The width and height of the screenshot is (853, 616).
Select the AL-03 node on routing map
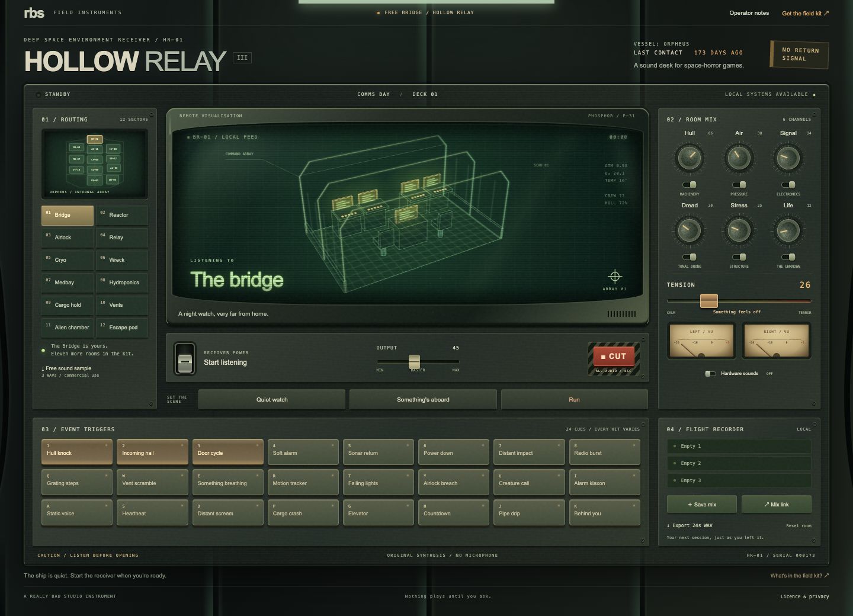click(x=114, y=168)
